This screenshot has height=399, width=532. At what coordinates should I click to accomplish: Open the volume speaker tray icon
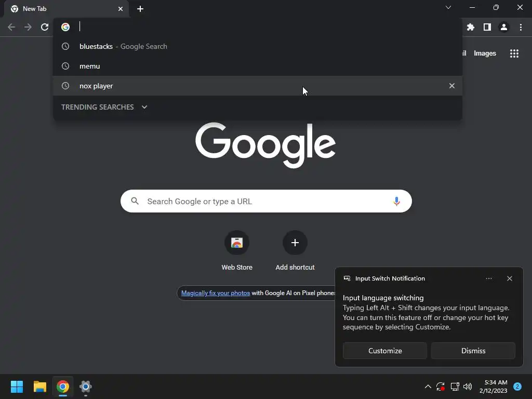(x=468, y=387)
